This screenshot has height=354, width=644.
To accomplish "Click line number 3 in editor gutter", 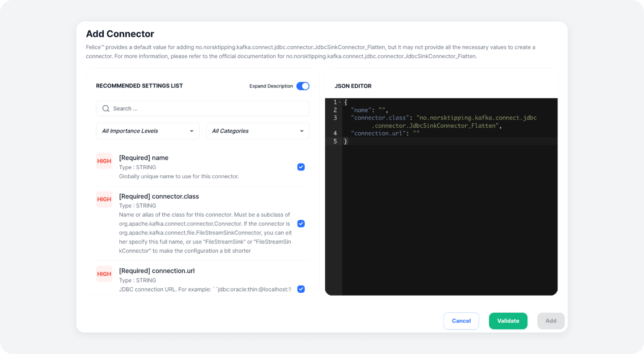I will 335,118.
